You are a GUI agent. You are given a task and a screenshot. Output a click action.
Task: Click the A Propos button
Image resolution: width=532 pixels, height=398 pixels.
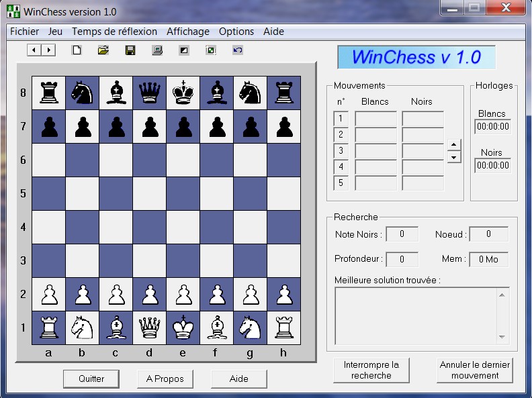[x=165, y=379]
